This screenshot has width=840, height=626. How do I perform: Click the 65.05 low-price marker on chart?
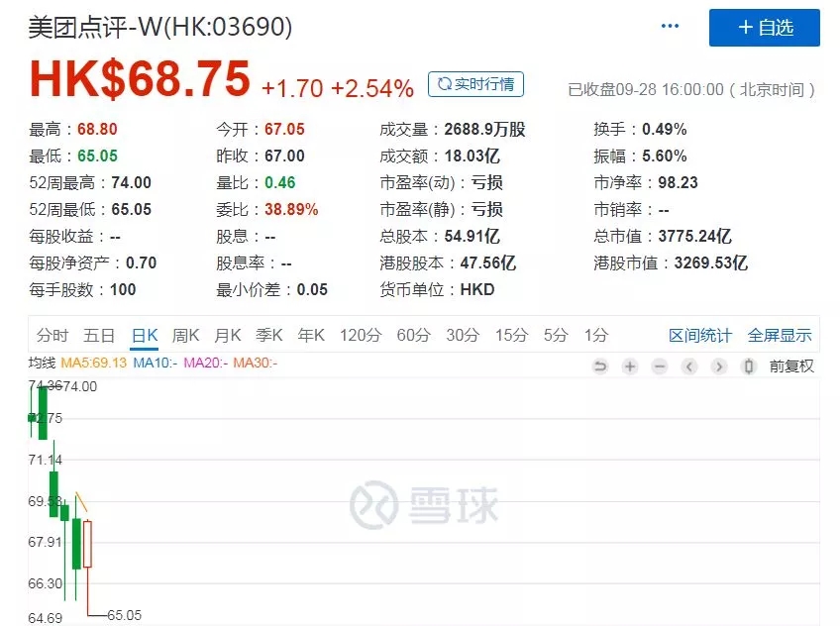point(124,615)
